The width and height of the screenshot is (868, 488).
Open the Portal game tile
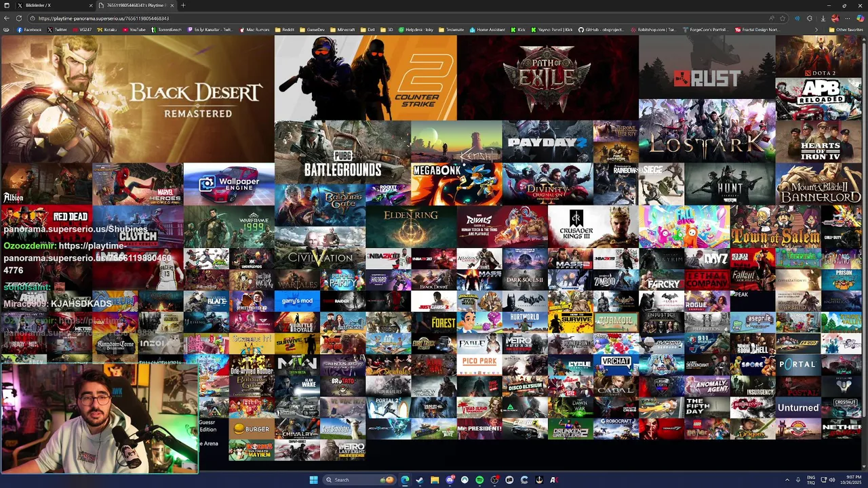click(797, 365)
